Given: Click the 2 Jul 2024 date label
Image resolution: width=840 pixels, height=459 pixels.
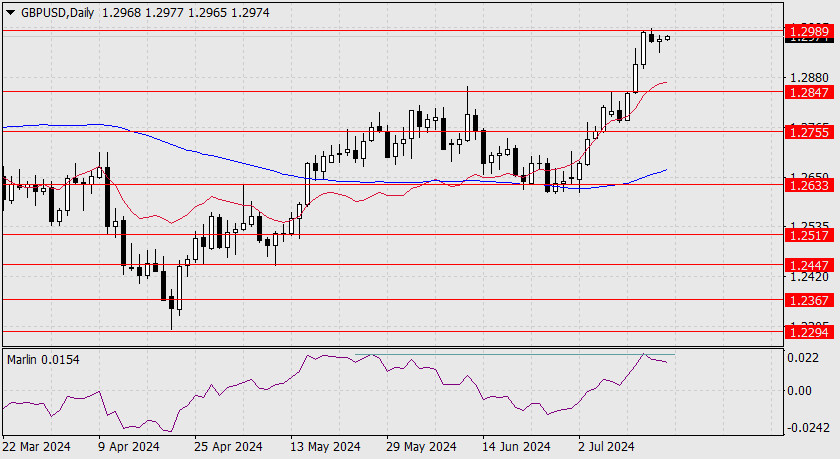Looking at the screenshot, I should (x=606, y=446).
